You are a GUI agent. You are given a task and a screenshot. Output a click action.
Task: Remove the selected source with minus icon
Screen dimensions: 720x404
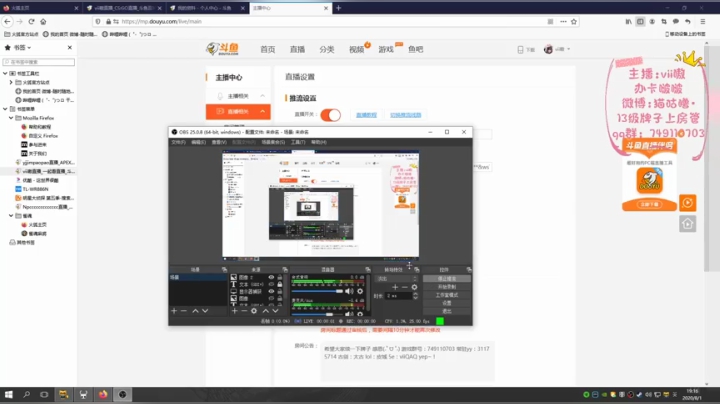click(x=244, y=311)
